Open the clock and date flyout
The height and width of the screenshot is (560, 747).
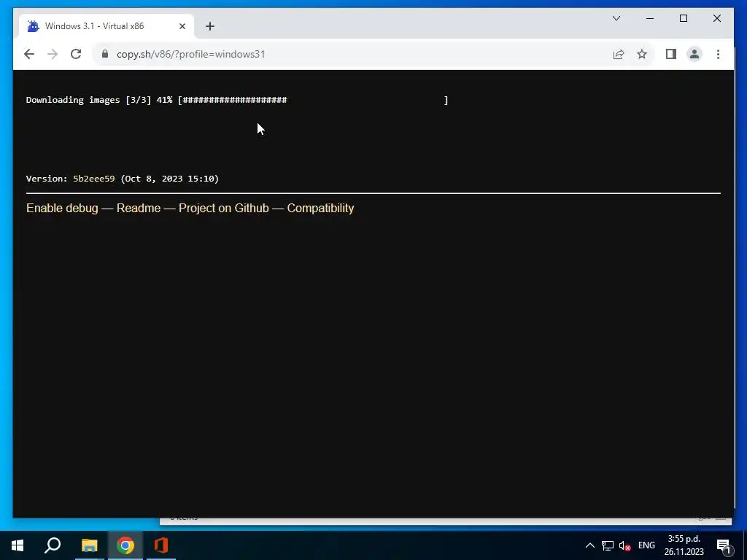point(684,545)
